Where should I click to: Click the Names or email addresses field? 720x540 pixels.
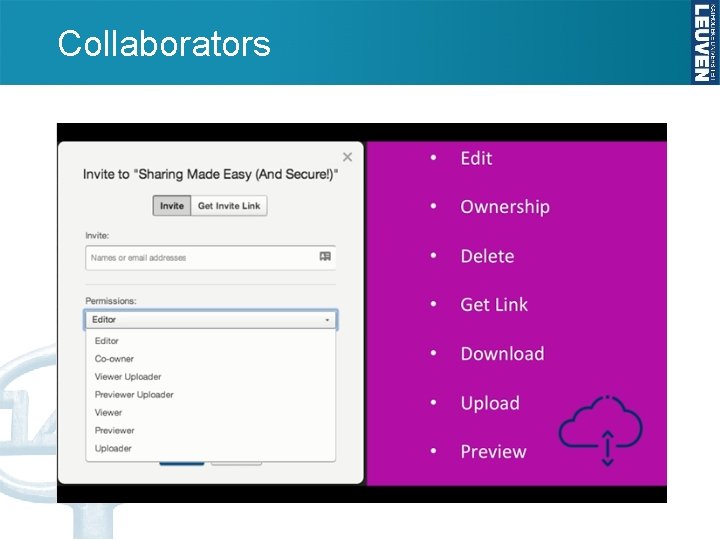tap(210, 258)
